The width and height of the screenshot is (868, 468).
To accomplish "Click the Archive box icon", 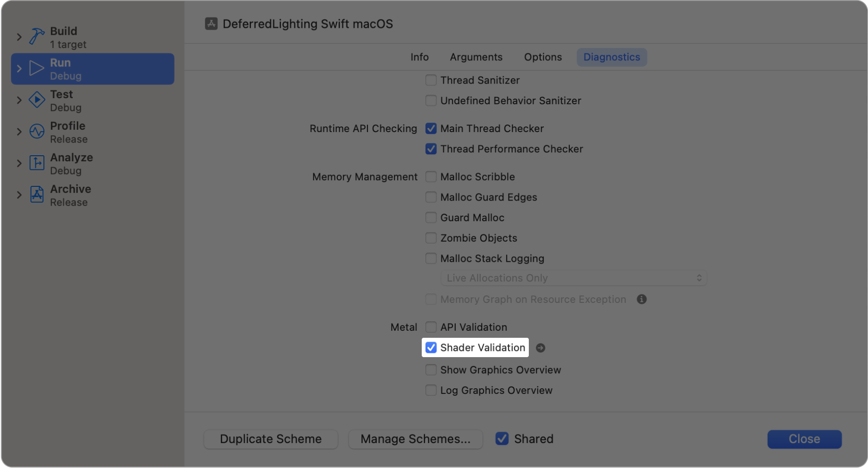I will coord(36,194).
